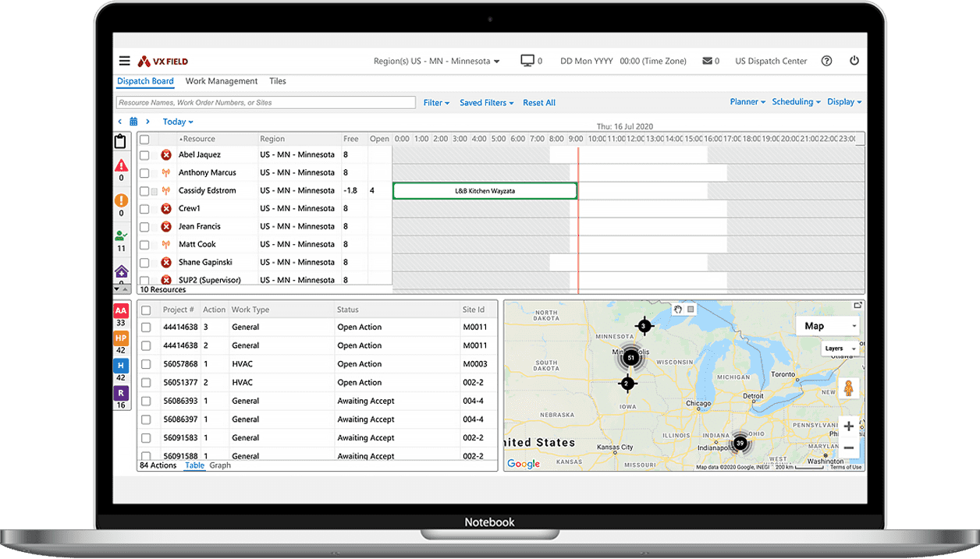Check the Cassidy Edstrom row checkbox
980x559 pixels.
pyautogui.click(x=144, y=191)
